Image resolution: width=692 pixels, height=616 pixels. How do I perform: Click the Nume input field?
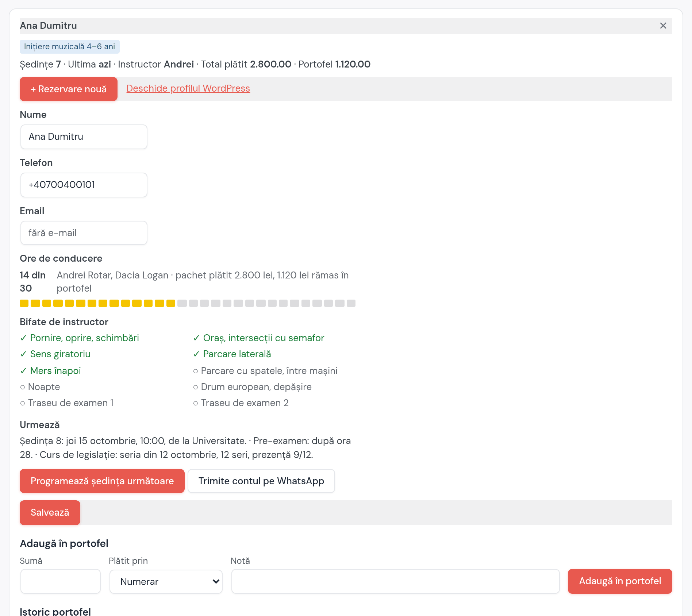[84, 137]
